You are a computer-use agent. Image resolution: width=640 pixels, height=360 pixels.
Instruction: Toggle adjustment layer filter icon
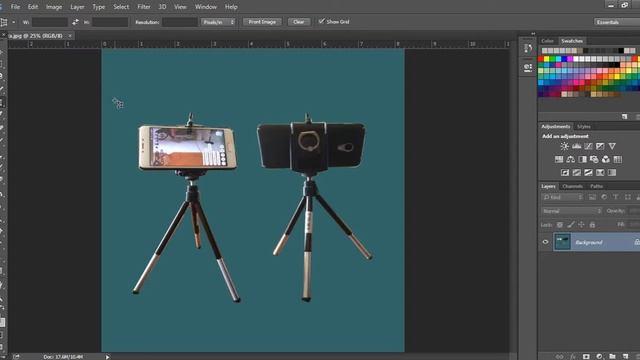tap(604, 198)
